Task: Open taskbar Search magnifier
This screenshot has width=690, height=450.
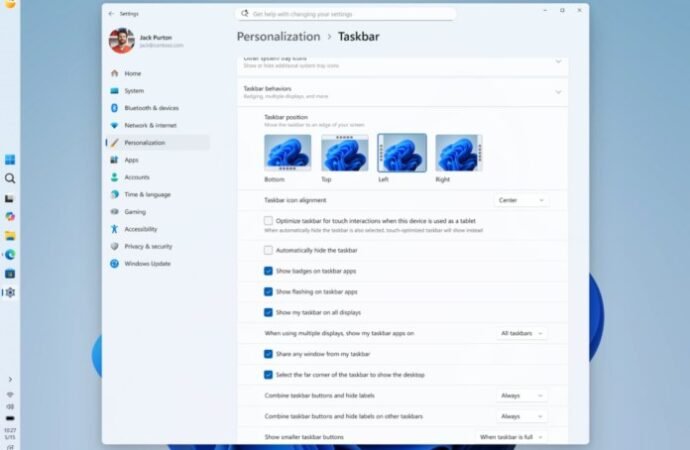Action: 10,179
